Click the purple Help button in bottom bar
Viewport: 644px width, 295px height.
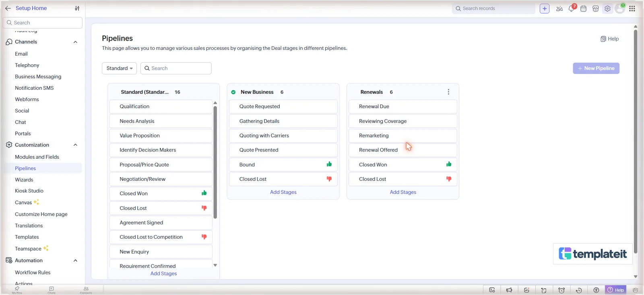coord(615,290)
